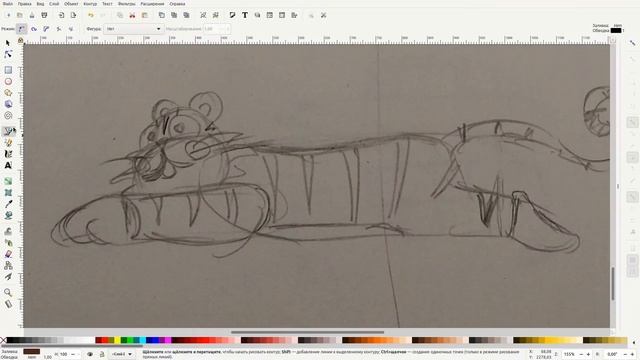
Task: Pick the red palette swatch
Action: click(105, 340)
